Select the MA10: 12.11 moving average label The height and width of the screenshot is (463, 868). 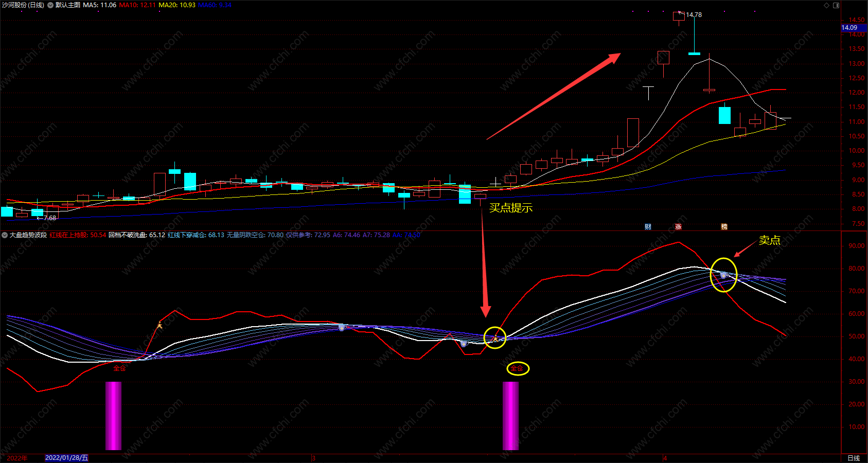(x=137, y=5)
